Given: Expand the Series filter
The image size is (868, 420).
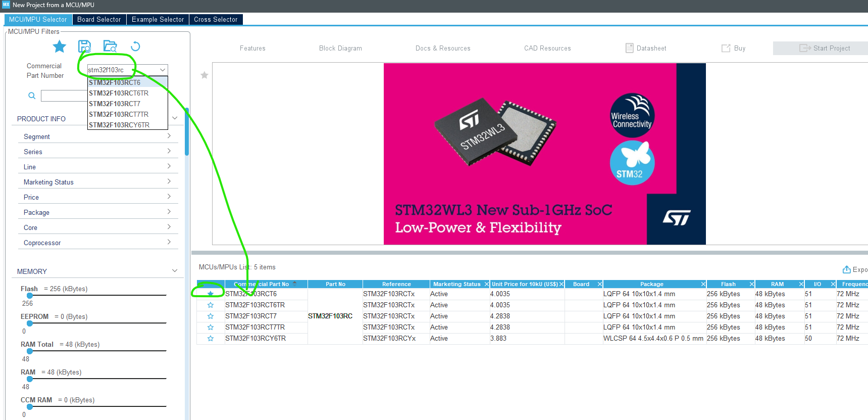Looking at the screenshot, I should point(97,152).
